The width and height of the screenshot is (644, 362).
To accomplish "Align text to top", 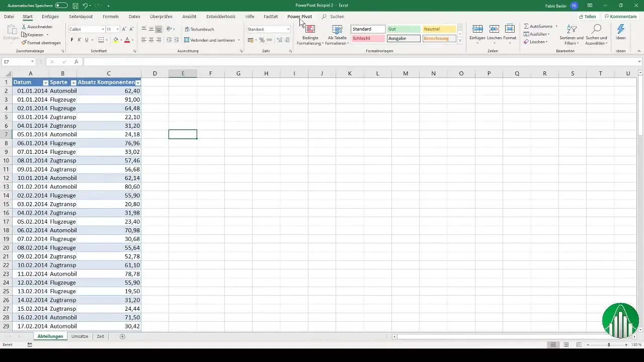I will coord(144,29).
